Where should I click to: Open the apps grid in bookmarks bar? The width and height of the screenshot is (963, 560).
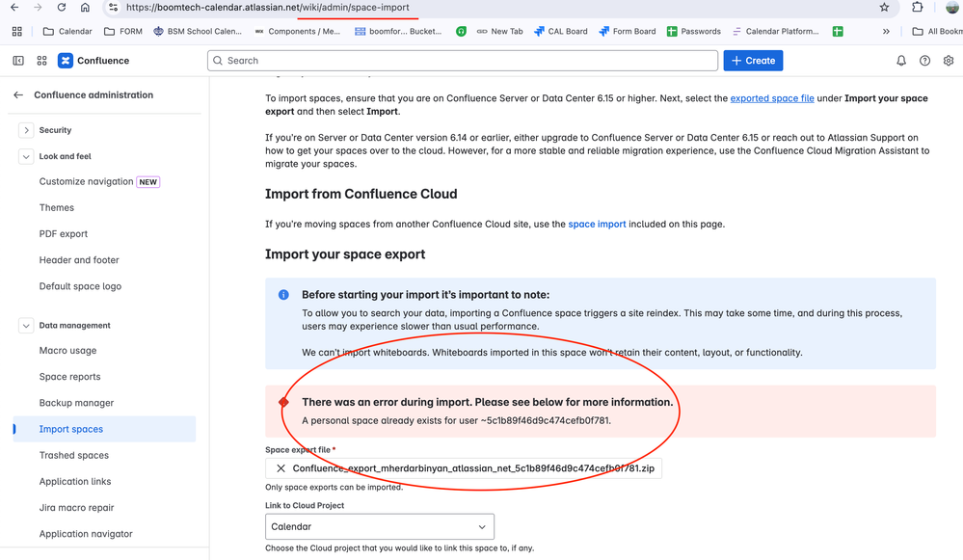click(x=17, y=31)
